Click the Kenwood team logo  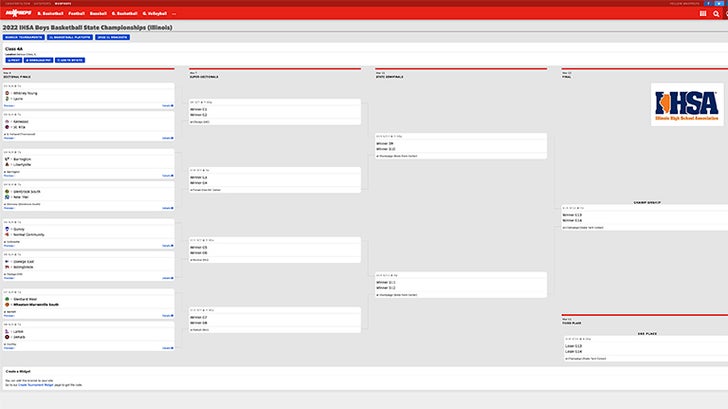point(7,121)
